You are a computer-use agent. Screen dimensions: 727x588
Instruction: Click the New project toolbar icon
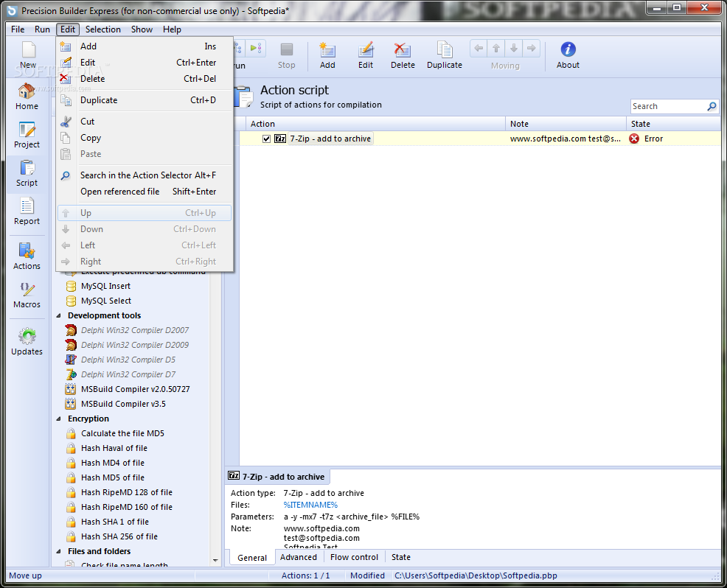pos(28,49)
